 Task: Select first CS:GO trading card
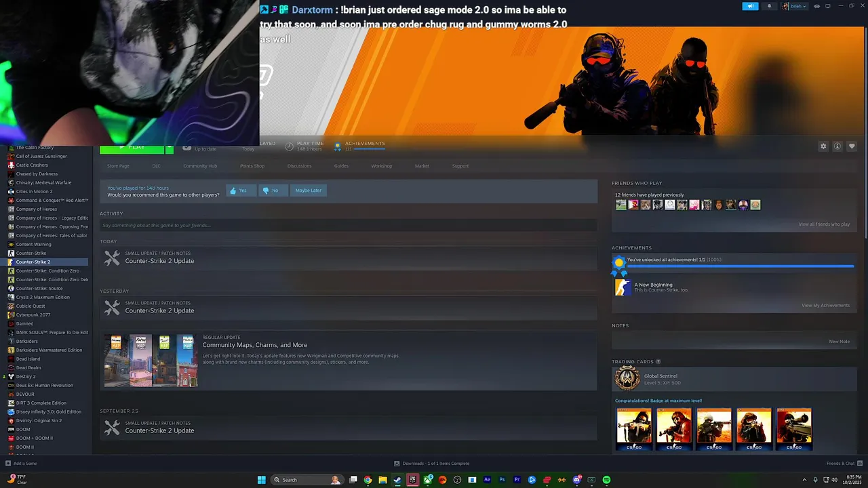[634, 429]
